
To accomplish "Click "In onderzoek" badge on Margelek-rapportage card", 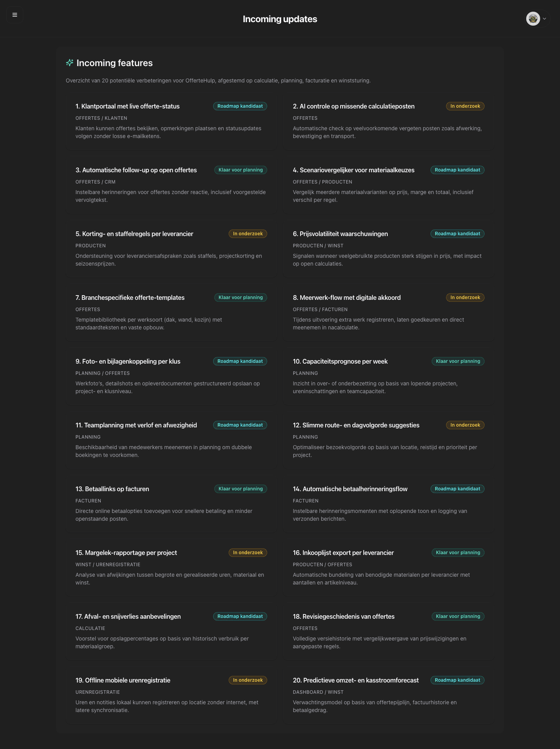I will coord(248,552).
